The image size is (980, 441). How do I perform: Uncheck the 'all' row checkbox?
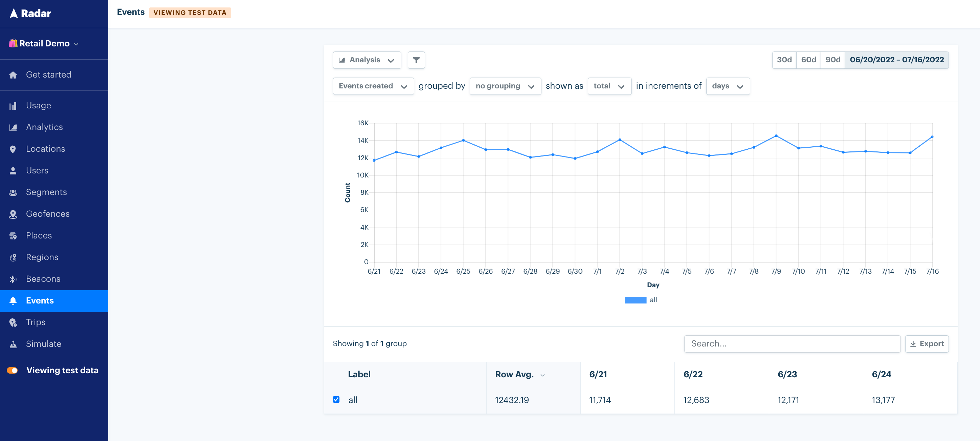click(336, 399)
